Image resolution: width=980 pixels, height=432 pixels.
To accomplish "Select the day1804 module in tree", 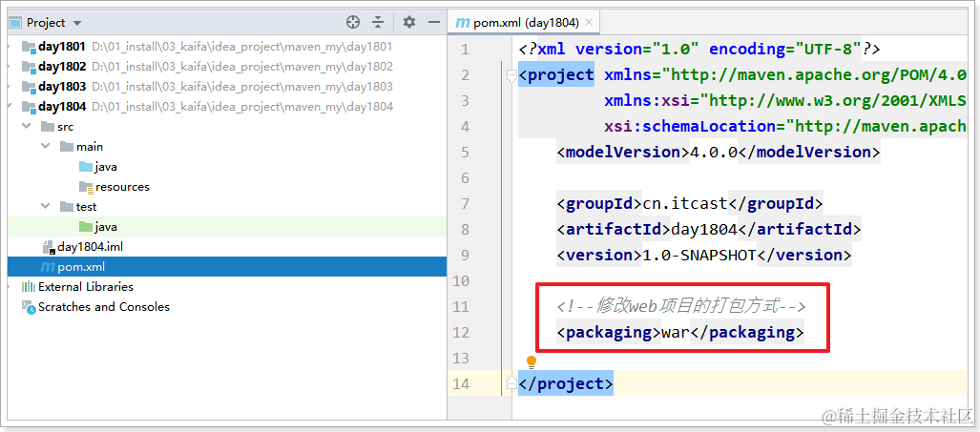I will click(x=61, y=106).
